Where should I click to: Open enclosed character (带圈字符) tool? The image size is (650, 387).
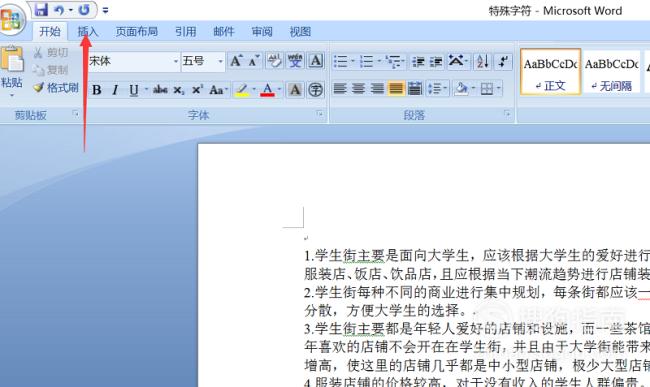click(x=315, y=89)
